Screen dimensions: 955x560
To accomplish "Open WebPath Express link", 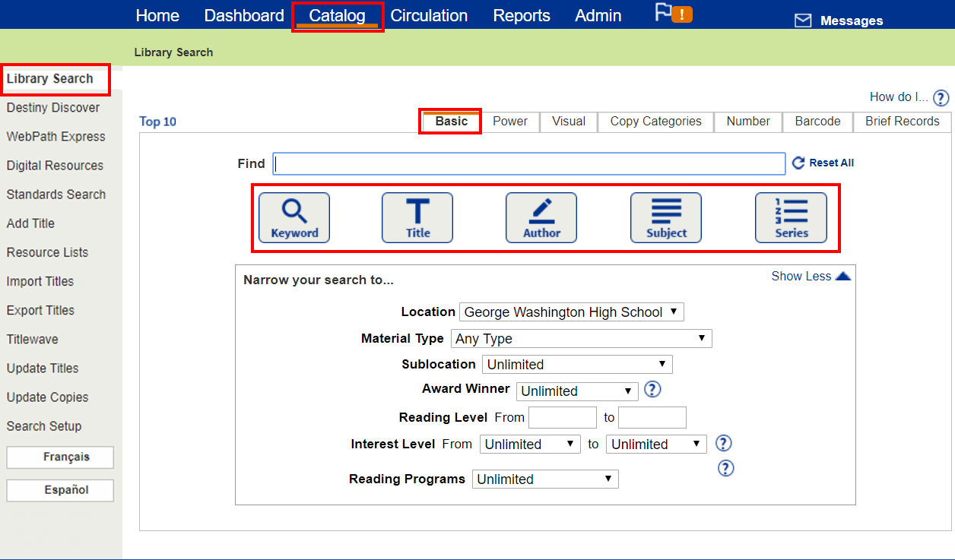I will 56,137.
